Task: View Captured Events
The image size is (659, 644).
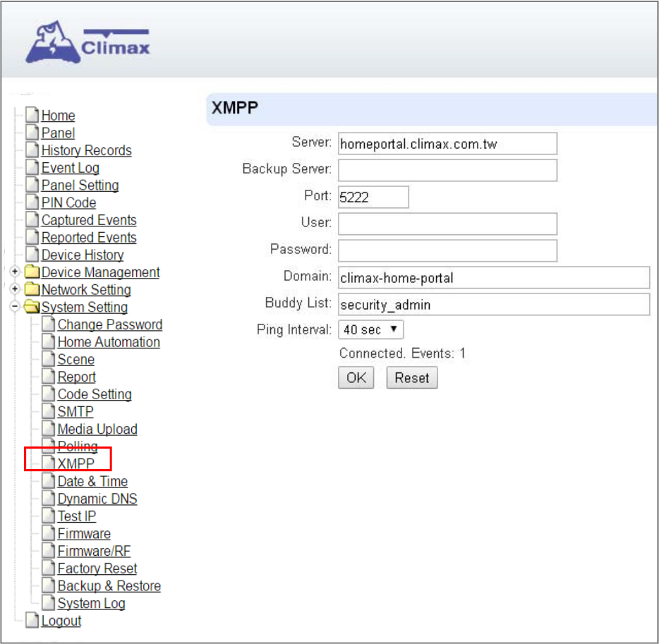Action: coord(89,220)
